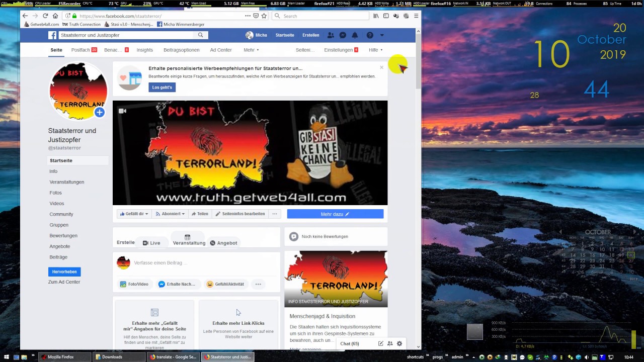Open Bewertungen in left sidebar
This screenshot has height=362, width=644.
pos(63,236)
